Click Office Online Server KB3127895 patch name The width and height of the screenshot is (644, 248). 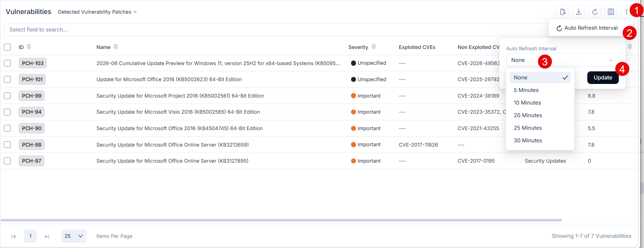tap(172, 161)
